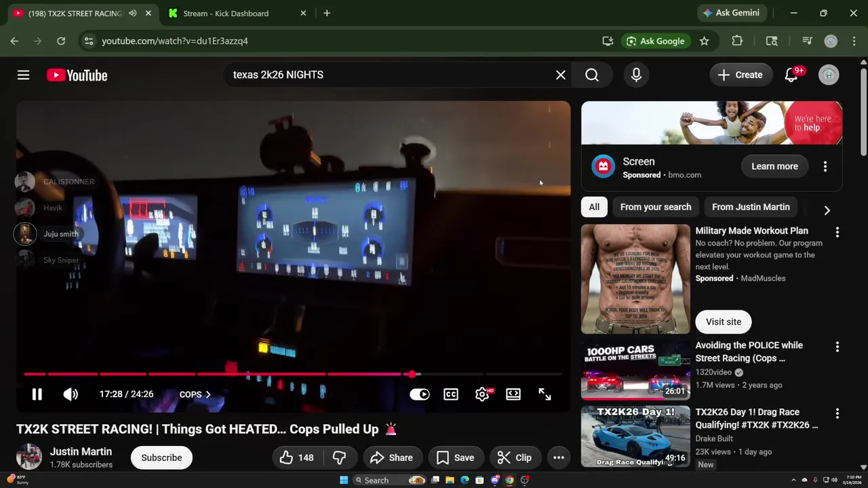Dislike the video
868x488 pixels.
click(x=340, y=457)
